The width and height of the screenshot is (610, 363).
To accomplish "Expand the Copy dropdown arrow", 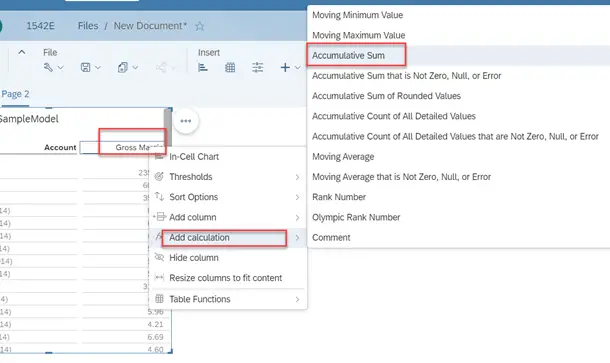I will coord(135,68).
